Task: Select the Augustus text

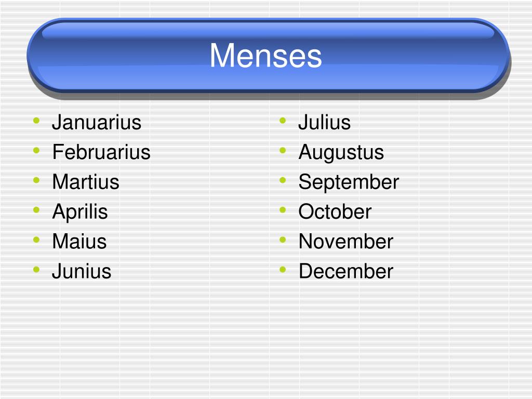Action: [341, 152]
